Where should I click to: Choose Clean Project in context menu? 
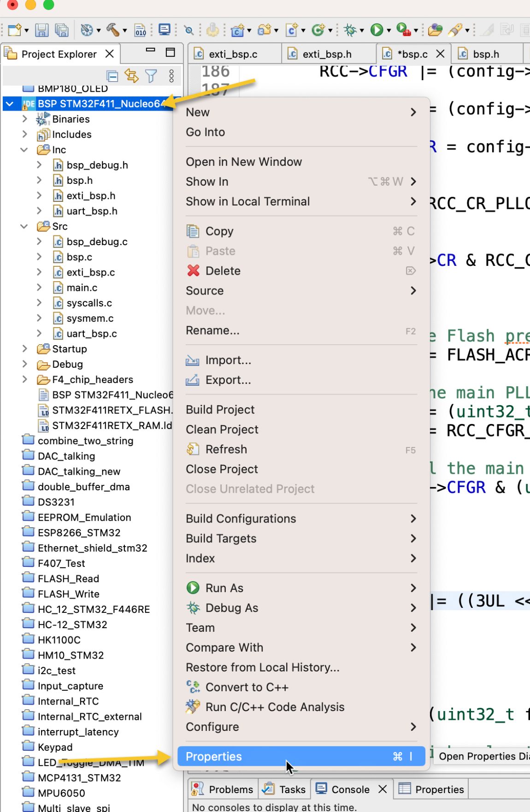pyautogui.click(x=222, y=430)
